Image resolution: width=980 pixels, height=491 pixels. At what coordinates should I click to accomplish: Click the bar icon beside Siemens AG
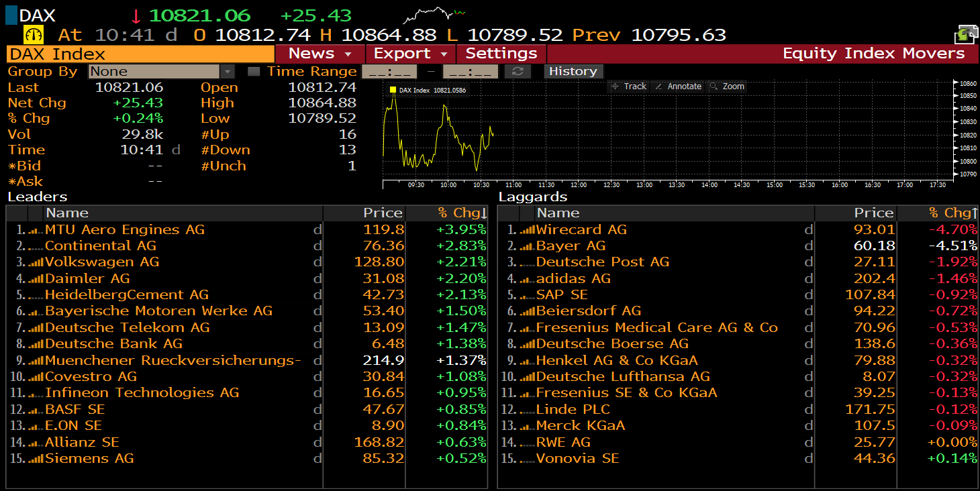point(35,459)
